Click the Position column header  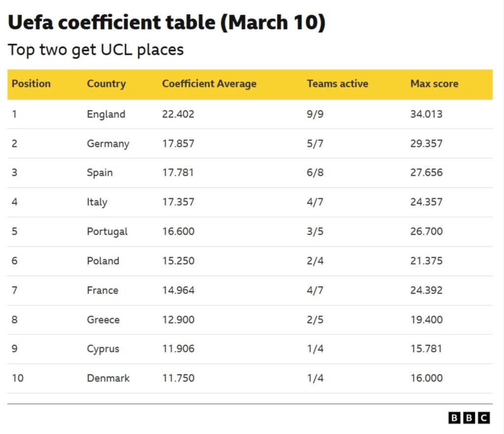pyautogui.click(x=31, y=84)
